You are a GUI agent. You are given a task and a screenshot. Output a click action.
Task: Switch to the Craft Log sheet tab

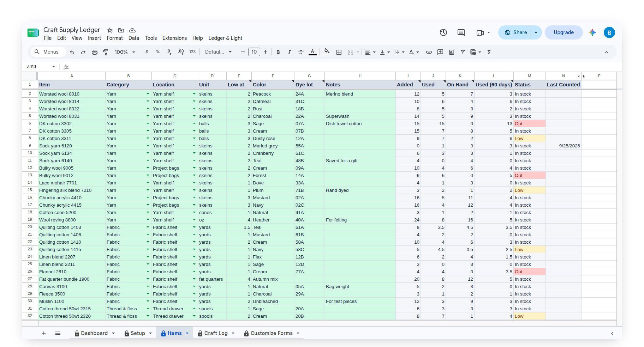[216, 333]
